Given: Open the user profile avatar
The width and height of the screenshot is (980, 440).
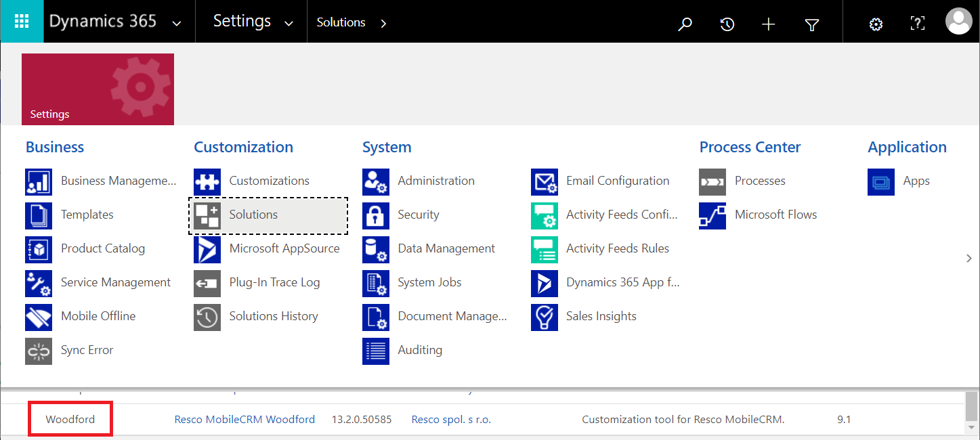Looking at the screenshot, I should click(x=958, y=22).
